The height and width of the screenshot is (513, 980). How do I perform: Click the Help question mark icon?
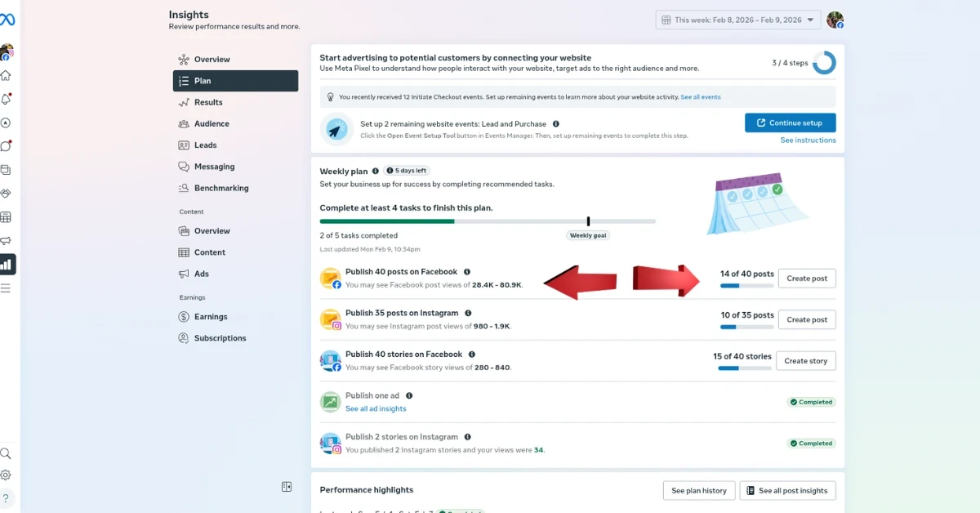pos(6,497)
